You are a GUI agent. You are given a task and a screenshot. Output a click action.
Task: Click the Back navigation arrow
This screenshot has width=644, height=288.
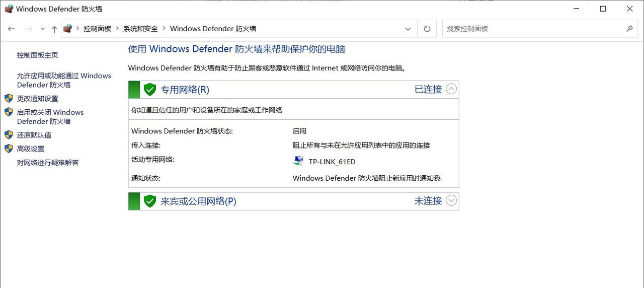pyautogui.click(x=11, y=29)
